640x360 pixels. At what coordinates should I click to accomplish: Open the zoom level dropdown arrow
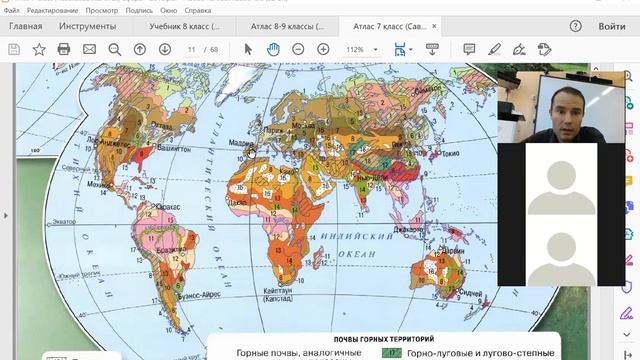tap(376, 50)
